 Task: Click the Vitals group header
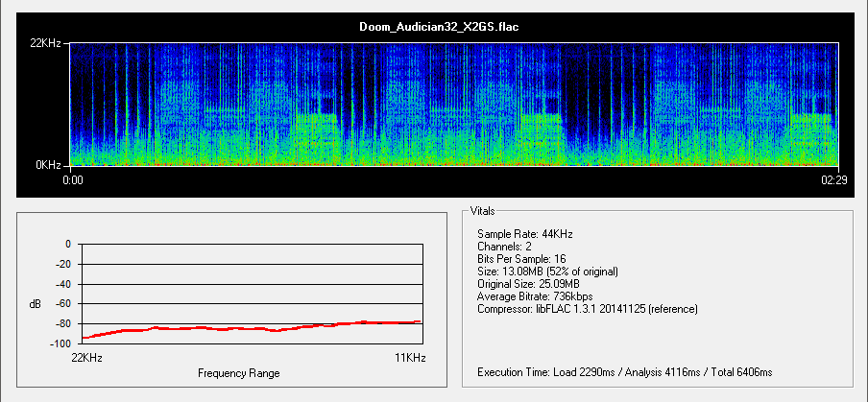click(x=483, y=210)
